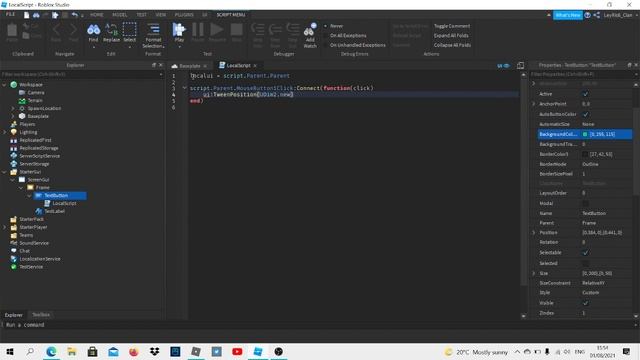The height and width of the screenshot is (360, 640).
Task: Click Toggle Comment action
Action: pos(452,26)
